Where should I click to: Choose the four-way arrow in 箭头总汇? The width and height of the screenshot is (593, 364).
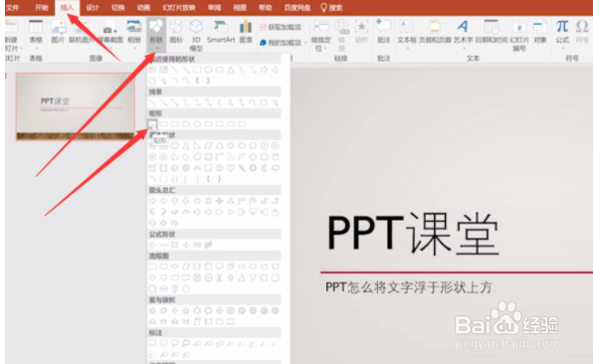pos(219,201)
